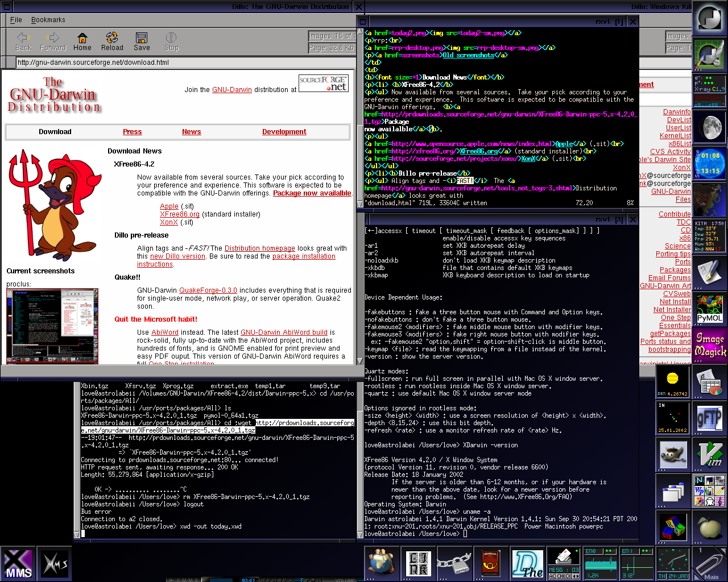The image size is (728, 582).
Task: Launch gFTP from the dock
Action: [710, 418]
